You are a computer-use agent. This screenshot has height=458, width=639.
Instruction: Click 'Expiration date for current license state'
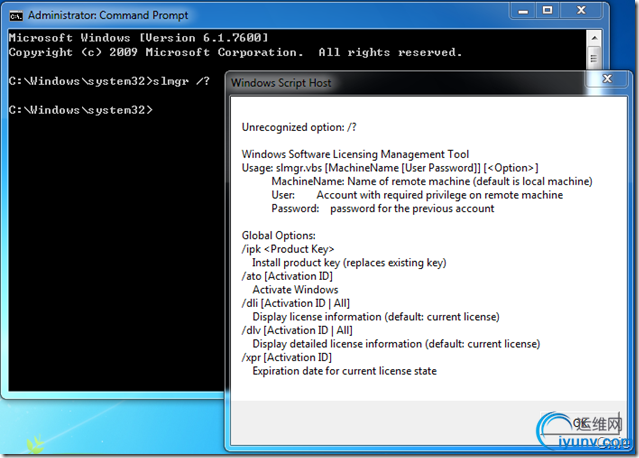tap(344, 371)
